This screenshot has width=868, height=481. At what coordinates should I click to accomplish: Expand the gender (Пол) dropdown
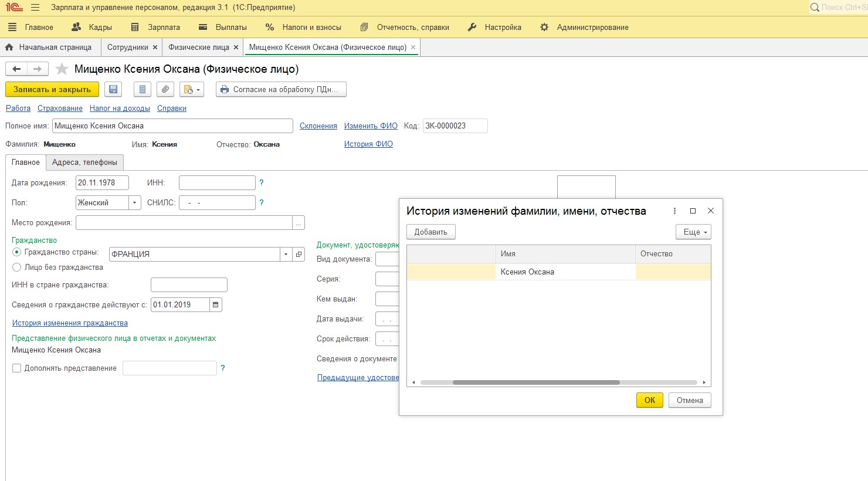click(135, 203)
